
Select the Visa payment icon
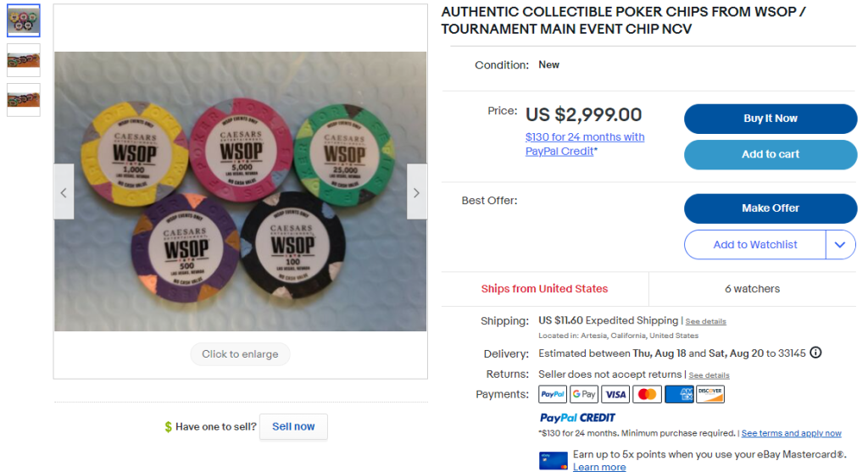[615, 394]
